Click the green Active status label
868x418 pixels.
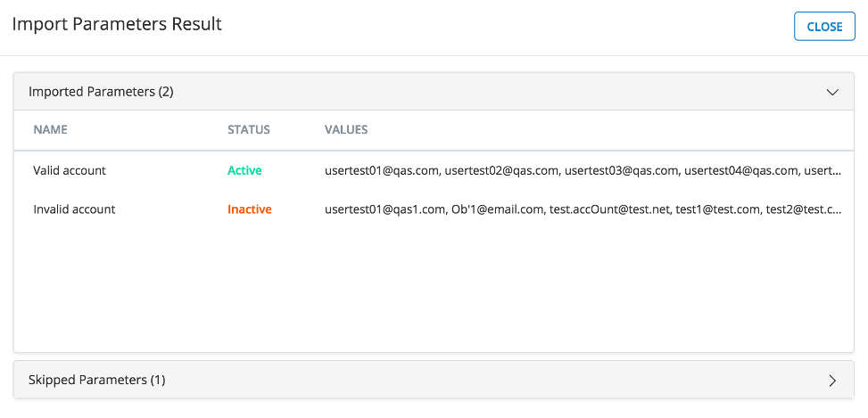point(244,170)
